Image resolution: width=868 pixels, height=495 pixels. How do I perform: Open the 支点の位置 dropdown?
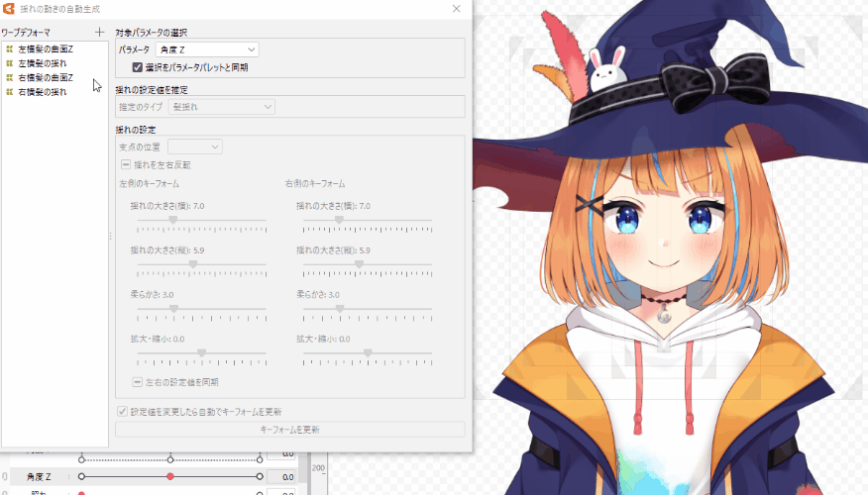coord(195,147)
